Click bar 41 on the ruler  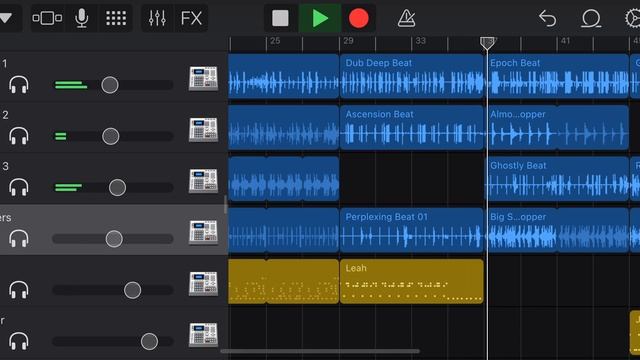pyautogui.click(x=565, y=41)
